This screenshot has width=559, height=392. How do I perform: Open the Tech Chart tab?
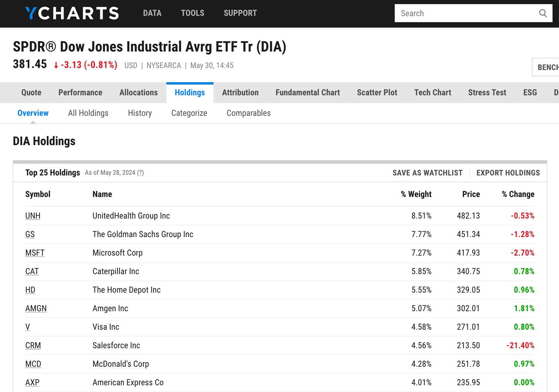coord(433,93)
